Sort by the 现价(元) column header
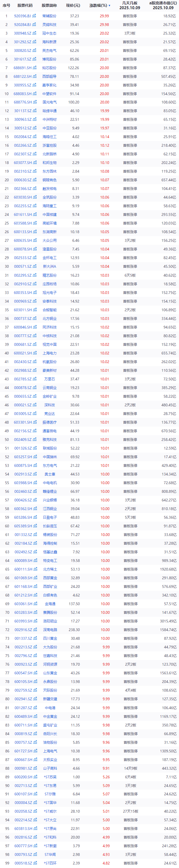The height and width of the screenshot is (868, 179). pyautogui.click(x=73, y=5)
